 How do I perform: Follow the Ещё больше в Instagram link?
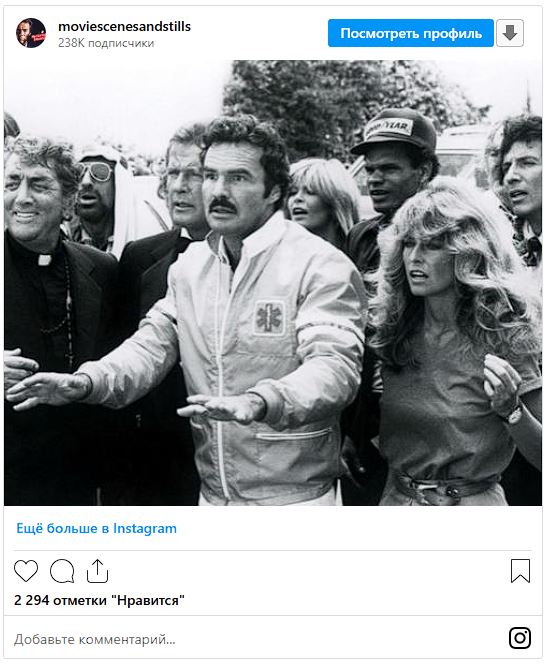pyautogui.click(x=96, y=528)
